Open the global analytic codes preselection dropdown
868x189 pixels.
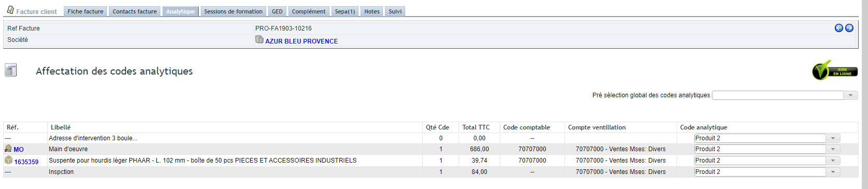point(785,95)
